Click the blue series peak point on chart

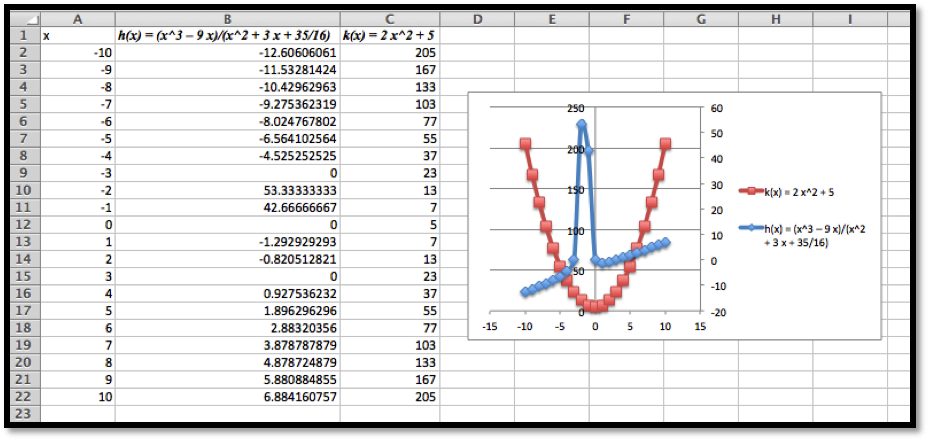point(581,124)
